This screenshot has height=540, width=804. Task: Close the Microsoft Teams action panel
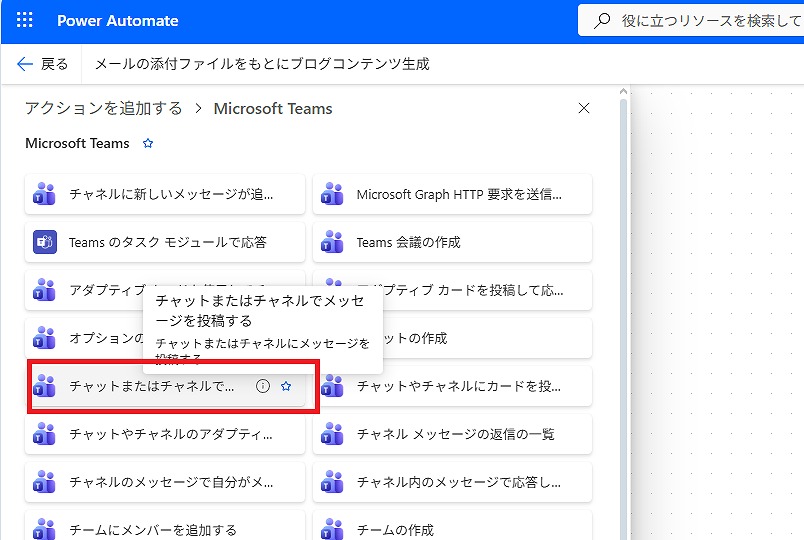click(x=584, y=108)
